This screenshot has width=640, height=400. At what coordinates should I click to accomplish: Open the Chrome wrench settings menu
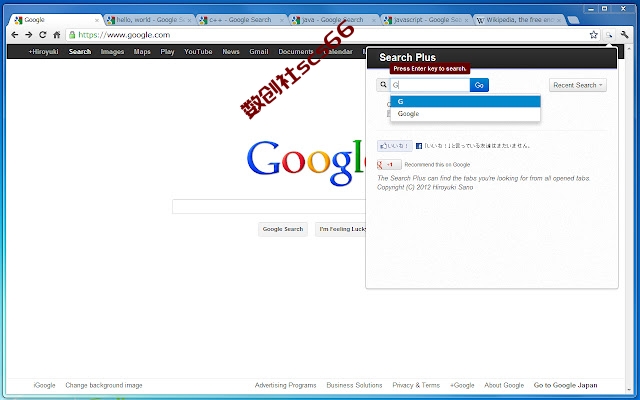(x=624, y=35)
